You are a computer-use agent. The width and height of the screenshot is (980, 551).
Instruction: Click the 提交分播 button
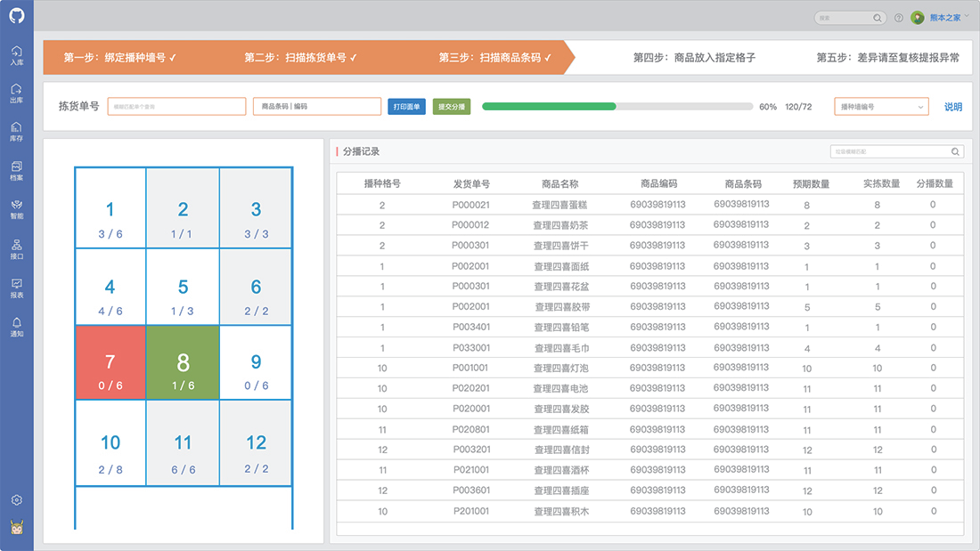452,107
